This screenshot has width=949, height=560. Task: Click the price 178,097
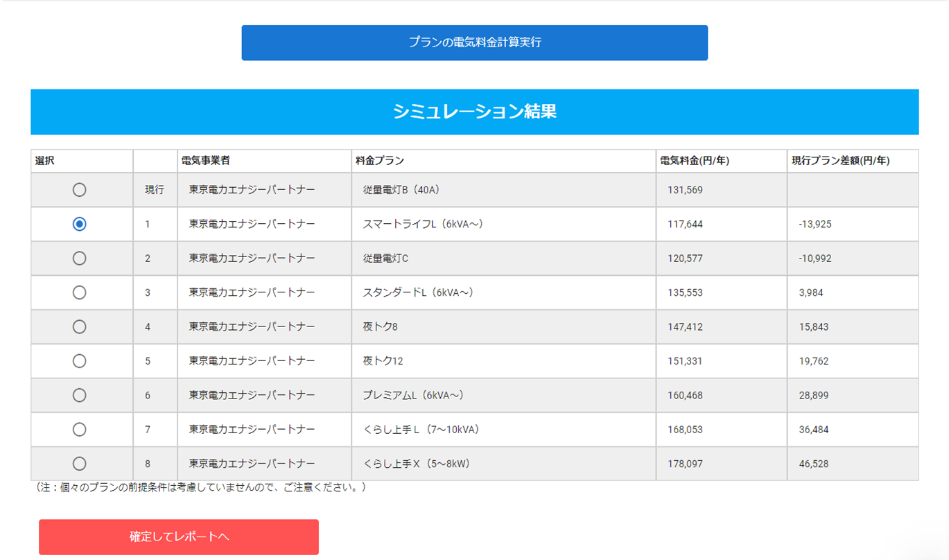tap(686, 464)
